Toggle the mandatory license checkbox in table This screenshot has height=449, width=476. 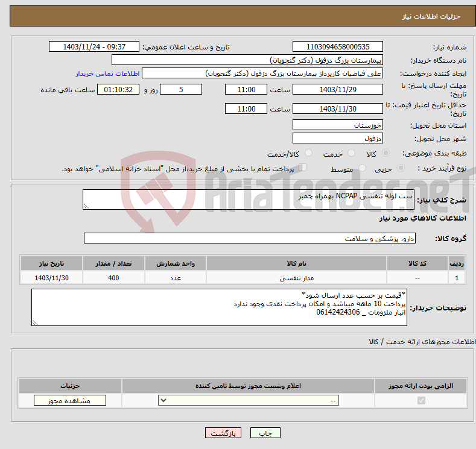coord(420,401)
